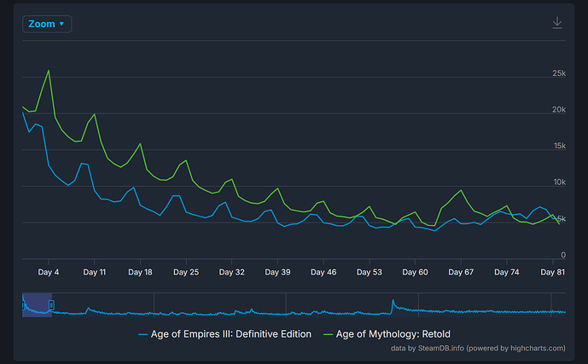The width and height of the screenshot is (588, 364).
Task: Click the Day 74 axis label
Action: 507,272
